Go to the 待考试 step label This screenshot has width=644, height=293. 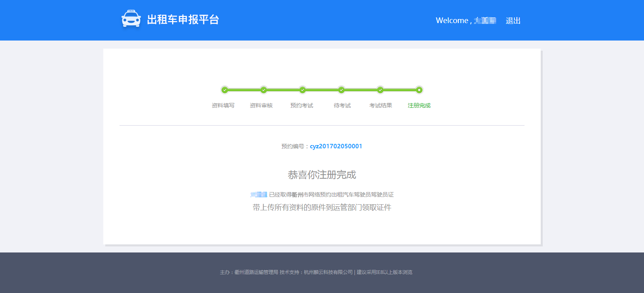pos(342,105)
